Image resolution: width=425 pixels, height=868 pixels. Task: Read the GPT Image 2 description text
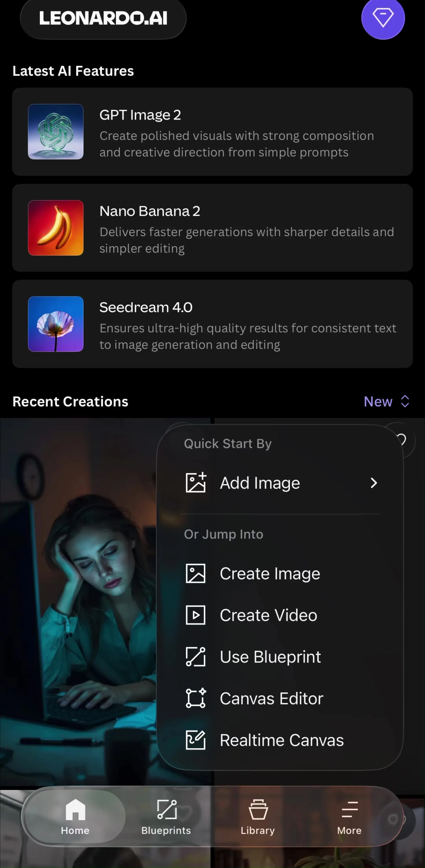pos(237,144)
